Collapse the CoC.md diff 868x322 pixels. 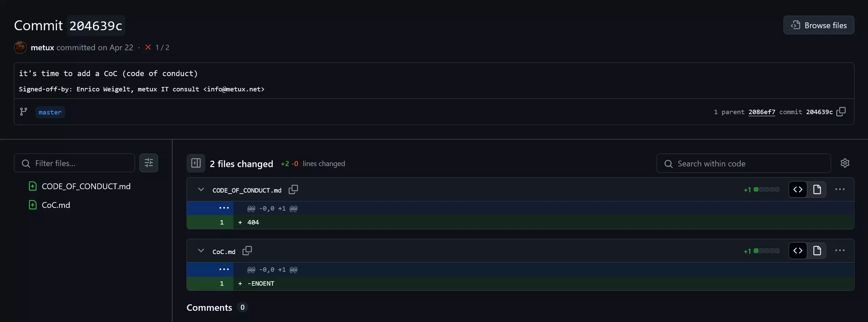(201, 251)
